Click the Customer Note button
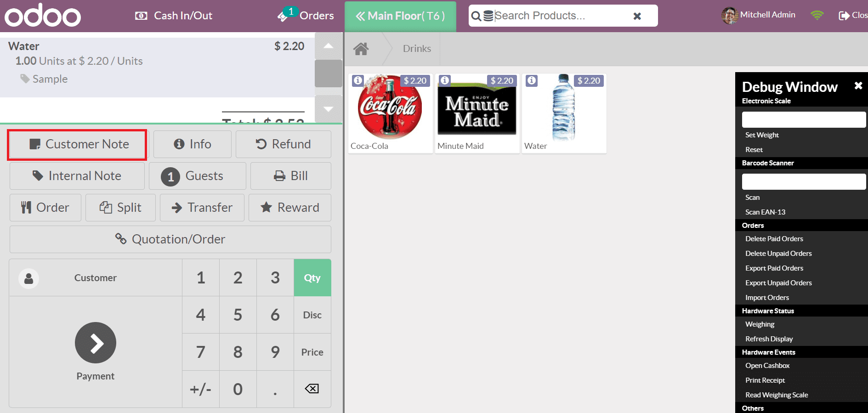Screen dimensions: 868x413 click(x=77, y=144)
